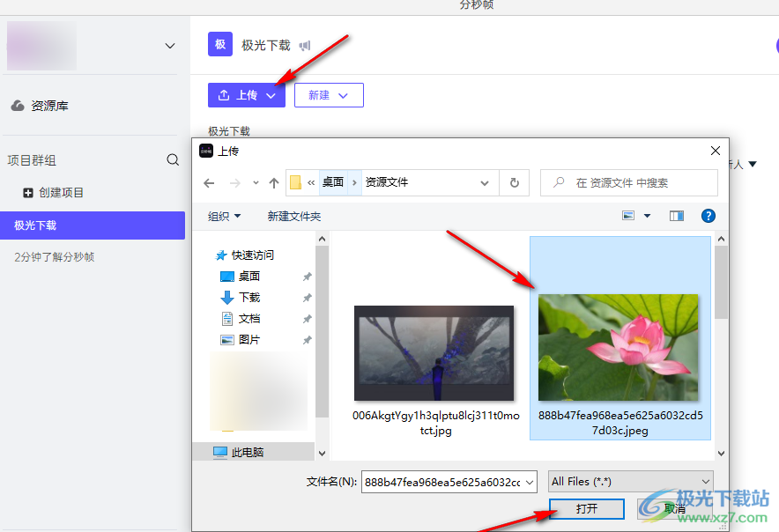Click the 资源文件 breadcrumb in address bar
Screen dimensions: 779x532
(387, 182)
